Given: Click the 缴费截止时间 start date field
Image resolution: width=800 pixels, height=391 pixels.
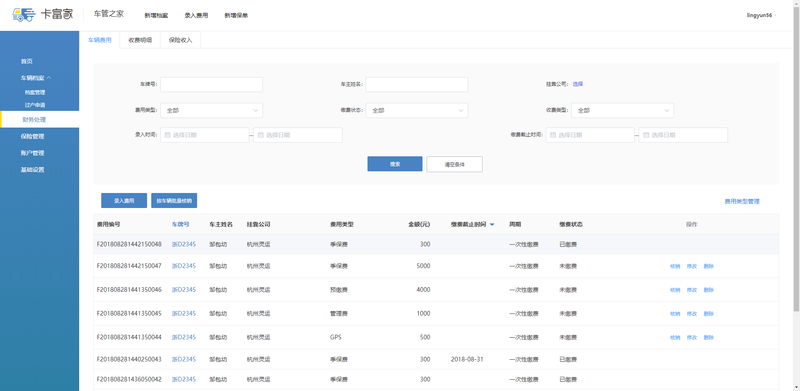Looking at the screenshot, I should pyautogui.click(x=590, y=135).
